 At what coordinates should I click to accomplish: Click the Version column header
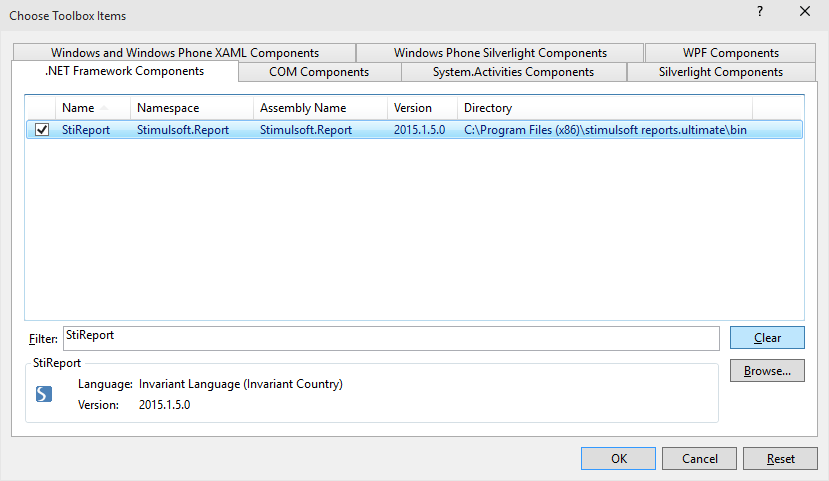(x=413, y=108)
